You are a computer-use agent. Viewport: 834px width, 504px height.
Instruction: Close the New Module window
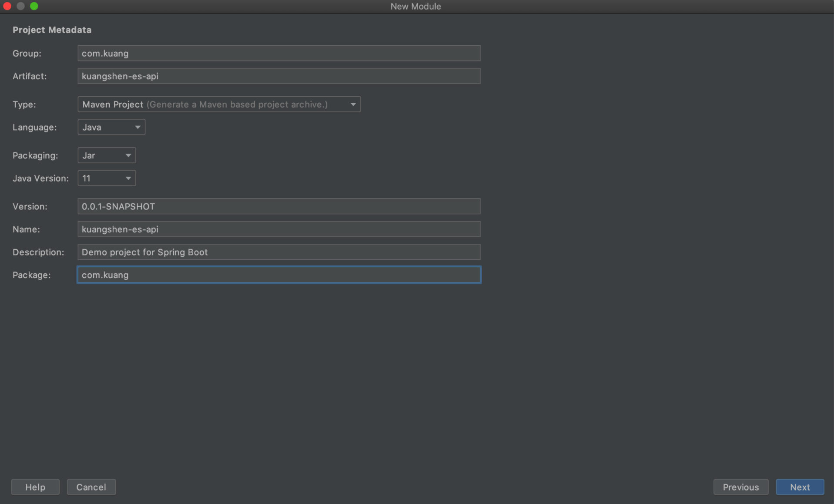tap(7, 6)
